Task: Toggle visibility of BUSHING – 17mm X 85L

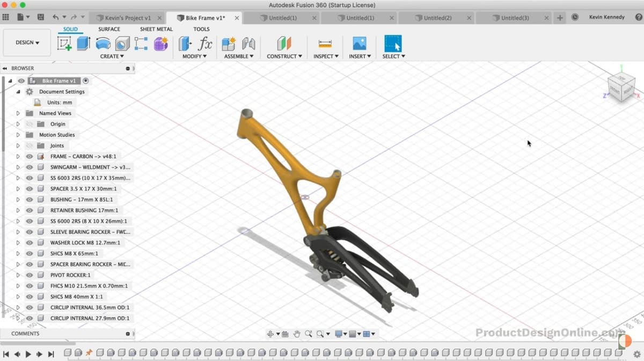Action: [30, 200]
